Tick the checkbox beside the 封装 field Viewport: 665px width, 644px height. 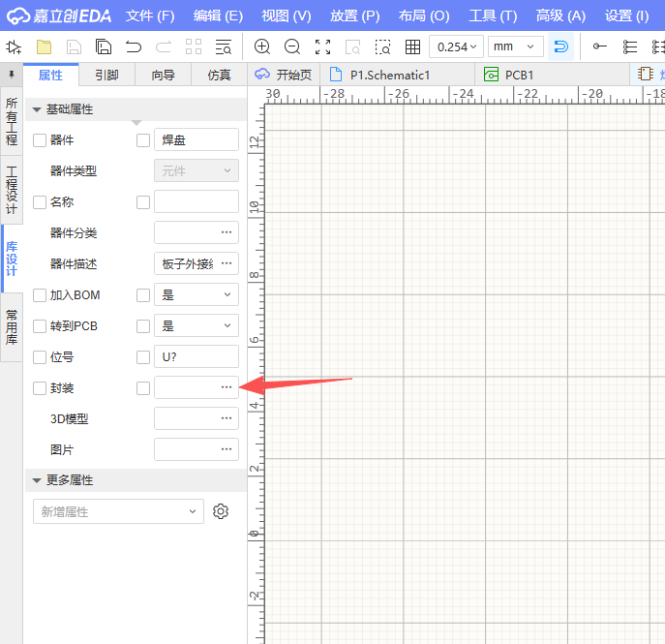(x=143, y=388)
